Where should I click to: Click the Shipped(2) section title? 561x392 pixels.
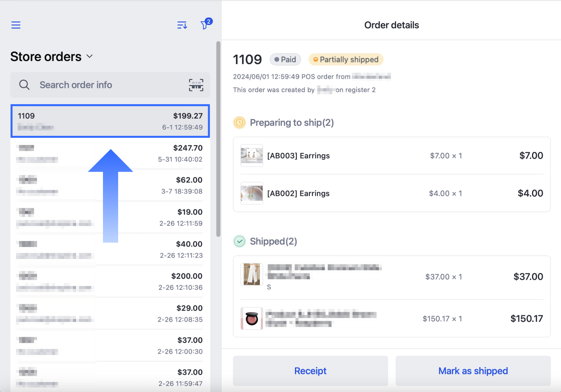tap(274, 241)
